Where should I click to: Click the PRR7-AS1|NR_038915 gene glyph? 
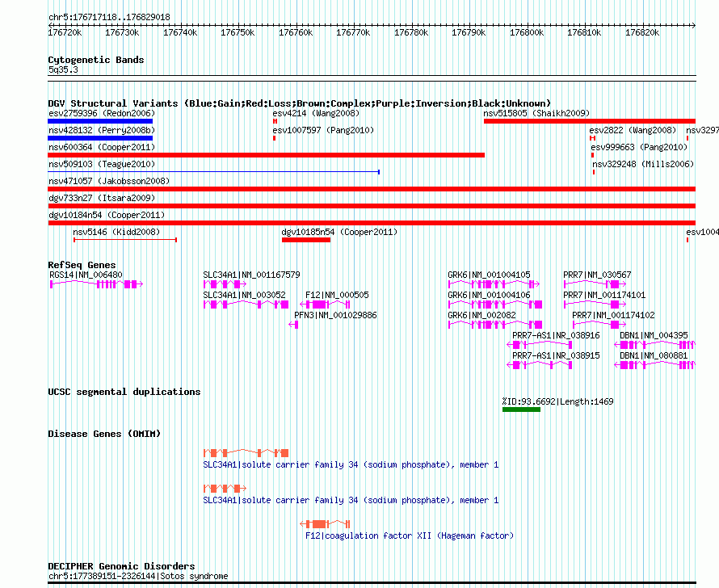click(x=540, y=365)
